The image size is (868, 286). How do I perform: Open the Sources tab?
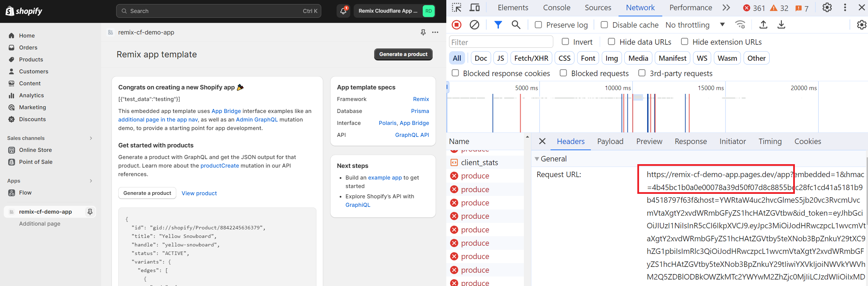pos(598,8)
